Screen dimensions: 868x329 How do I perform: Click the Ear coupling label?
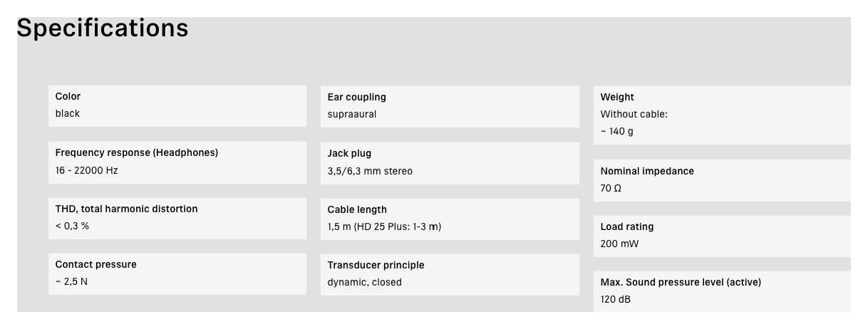click(x=356, y=97)
